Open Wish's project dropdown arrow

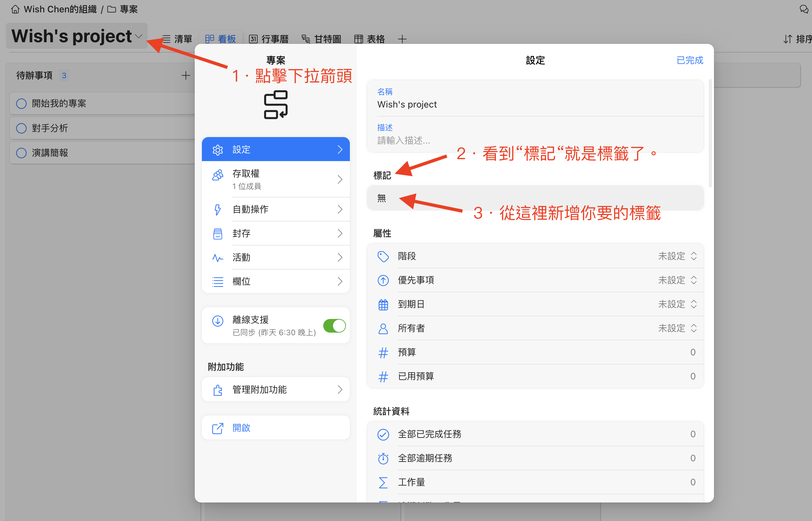139,36
